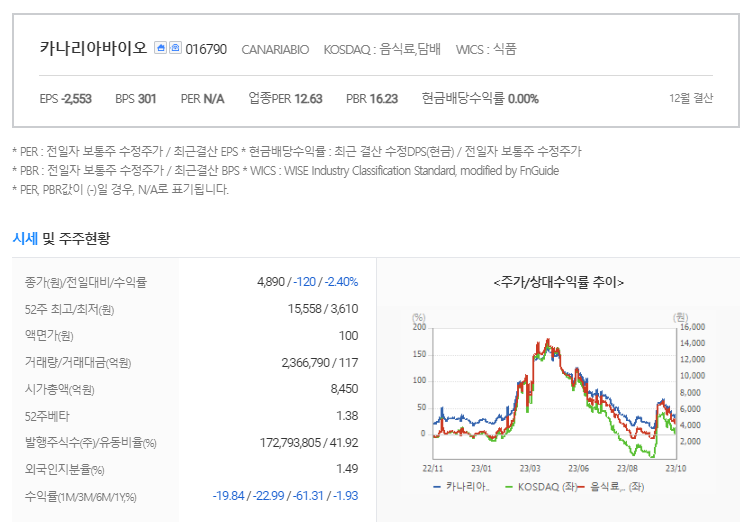Click the 22/11 x-axis date label

click(432, 468)
